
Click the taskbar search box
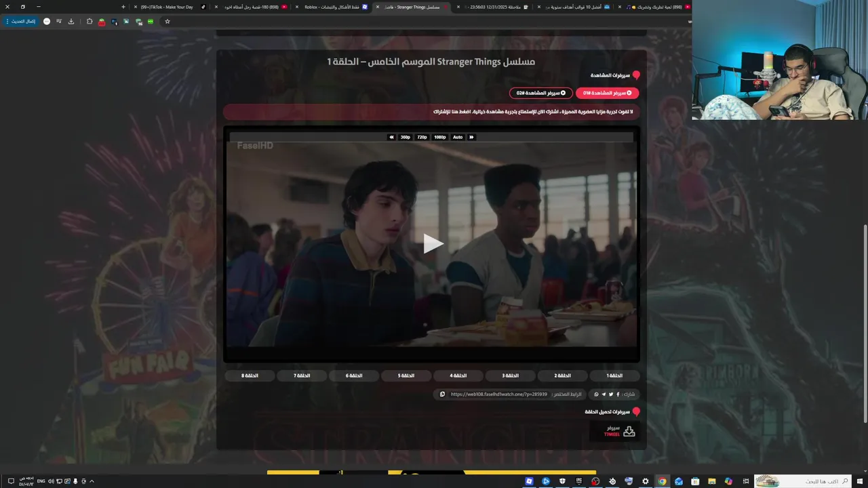(803, 481)
